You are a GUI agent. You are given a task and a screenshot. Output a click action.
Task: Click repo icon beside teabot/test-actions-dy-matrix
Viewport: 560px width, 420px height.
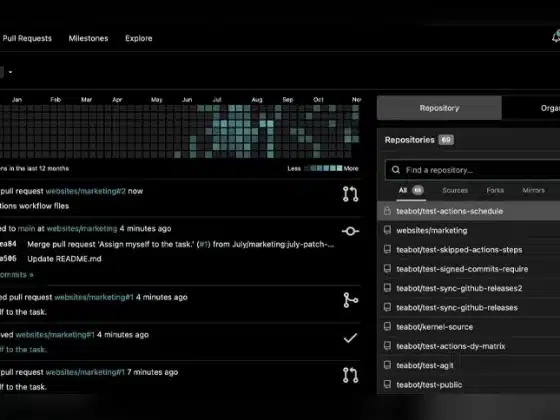click(387, 346)
